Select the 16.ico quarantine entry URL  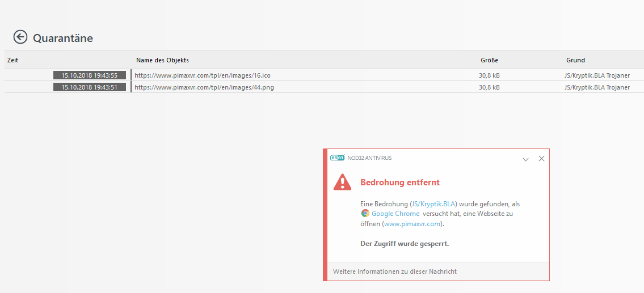pyautogui.click(x=203, y=75)
